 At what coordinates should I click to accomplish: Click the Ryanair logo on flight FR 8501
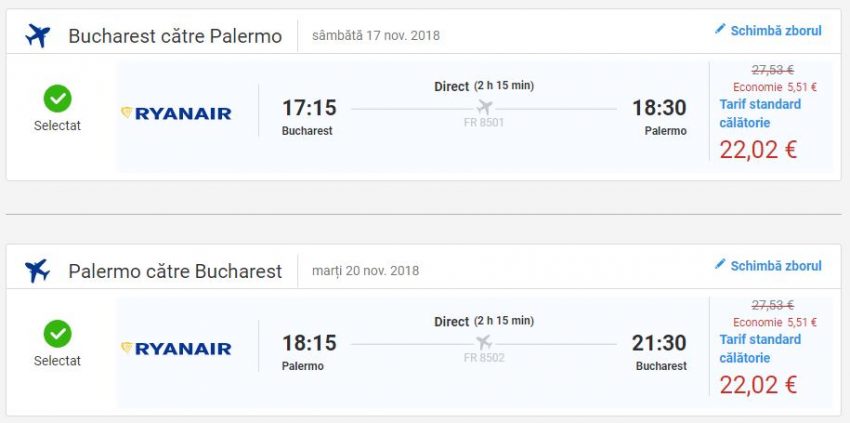(176, 113)
